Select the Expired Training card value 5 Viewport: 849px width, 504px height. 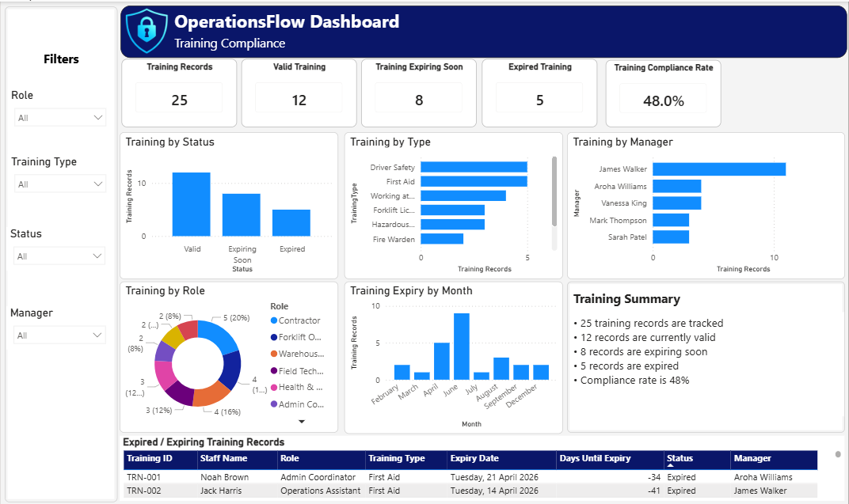[540, 100]
